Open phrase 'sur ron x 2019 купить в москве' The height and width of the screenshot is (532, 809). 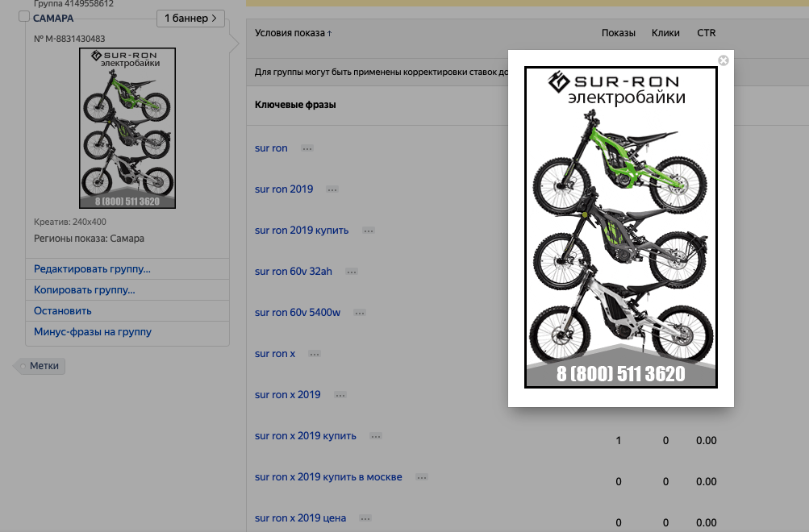[328, 477]
